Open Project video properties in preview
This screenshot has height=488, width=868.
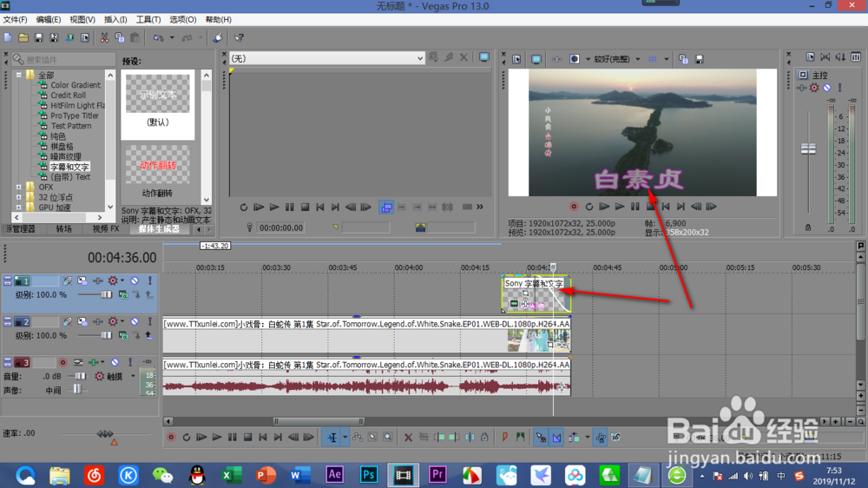(x=516, y=59)
